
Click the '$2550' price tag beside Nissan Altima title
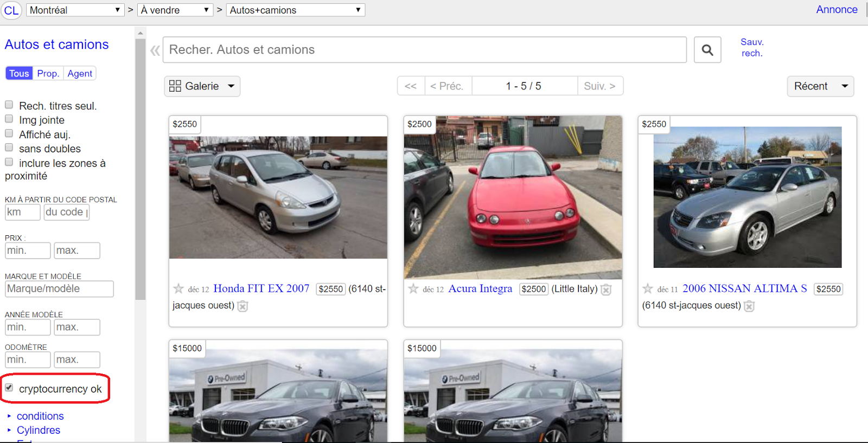pyautogui.click(x=828, y=289)
